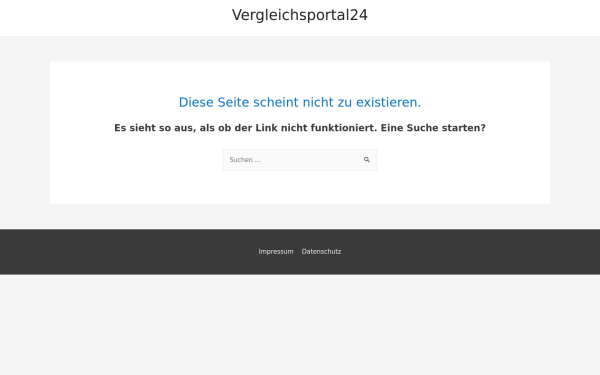The height and width of the screenshot is (375, 600).
Task: Open the Impressum footer link
Action: click(x=276, y=251)
